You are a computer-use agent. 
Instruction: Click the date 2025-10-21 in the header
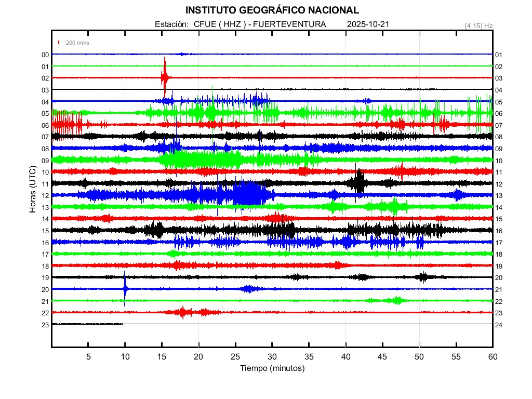pyautogui.click(x=368, y=24)
